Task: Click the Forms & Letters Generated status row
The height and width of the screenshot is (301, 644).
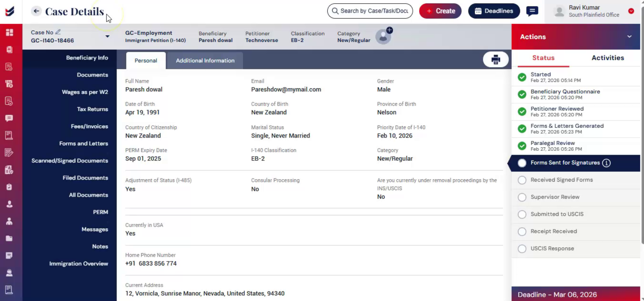Action: [576, 129]
